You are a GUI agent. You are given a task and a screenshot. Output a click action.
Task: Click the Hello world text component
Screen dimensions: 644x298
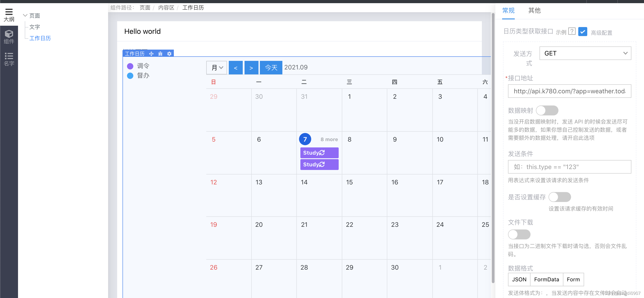pos(142,31)
